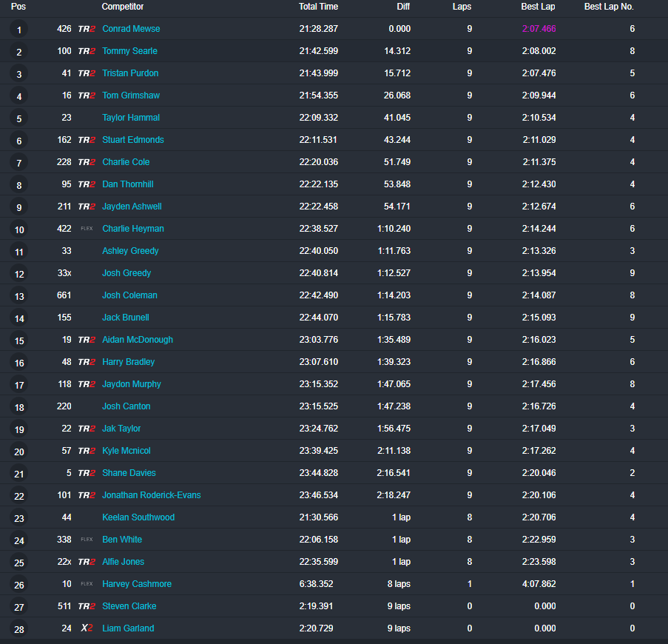
Task: Click the TR2 logo next to Tommy Searle
Action: pos(87,51)
